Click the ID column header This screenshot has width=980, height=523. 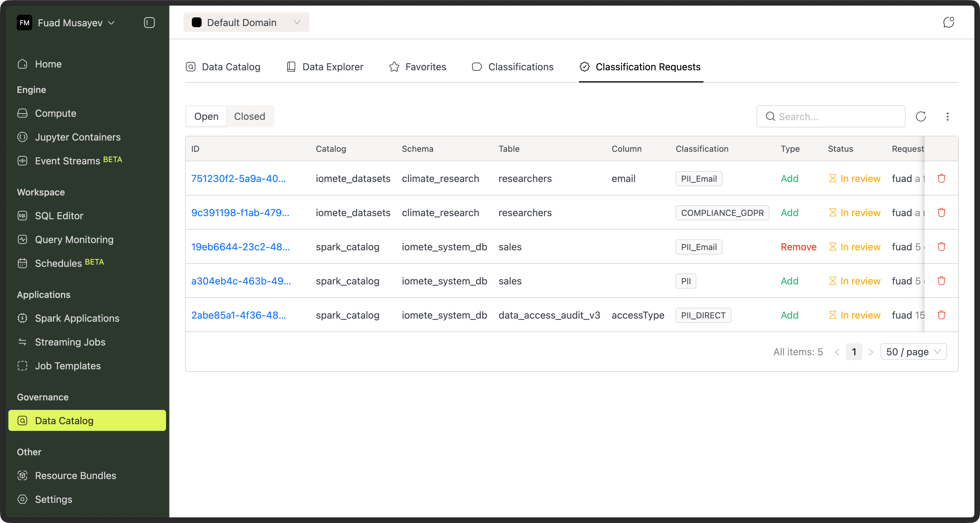tap(195, 149)
